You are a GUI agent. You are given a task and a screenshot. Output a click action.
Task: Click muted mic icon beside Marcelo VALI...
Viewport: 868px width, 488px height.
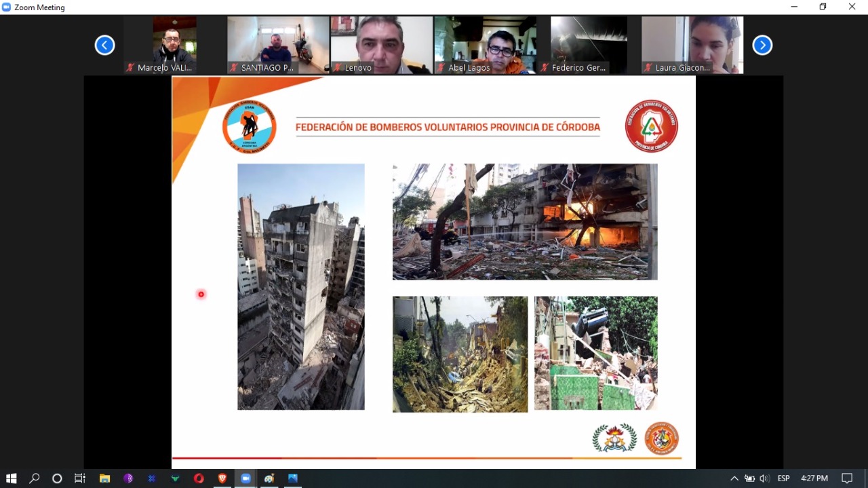point(130,68)
